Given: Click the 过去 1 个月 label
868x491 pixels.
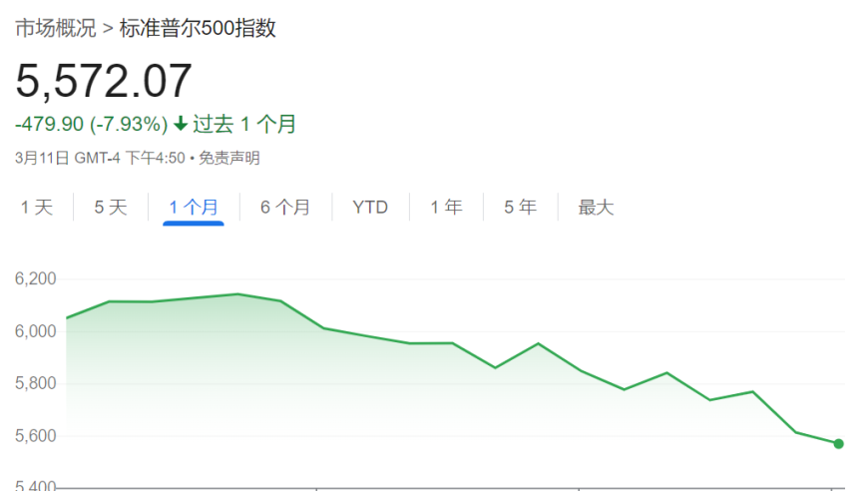Looking at the screenshot, I should pos(244,124).
